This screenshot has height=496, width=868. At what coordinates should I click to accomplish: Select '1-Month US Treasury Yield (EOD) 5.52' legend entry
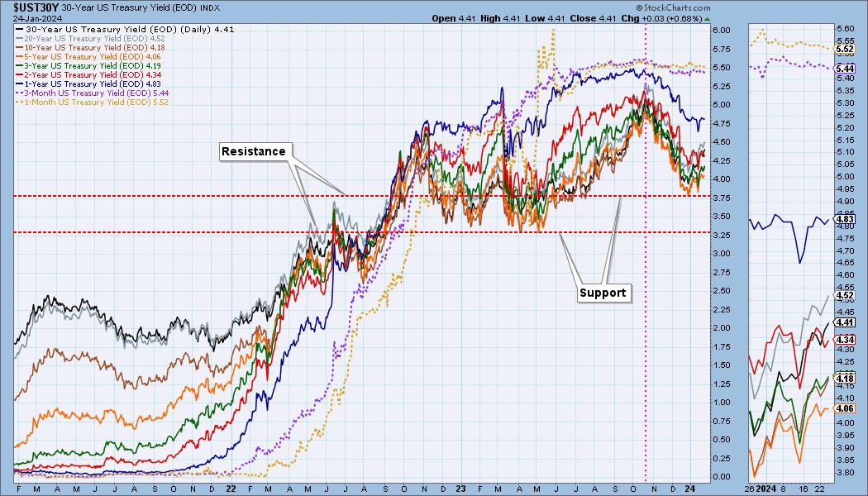pyautogui.click(x=93, y=102)
